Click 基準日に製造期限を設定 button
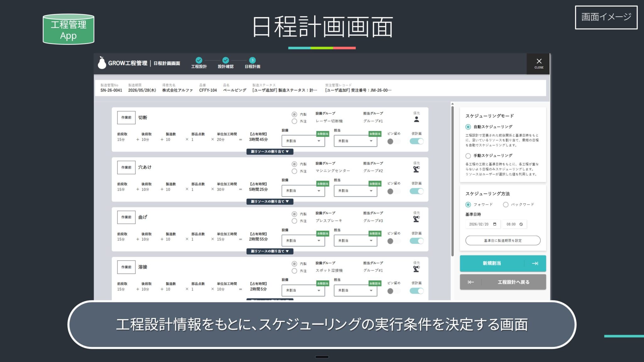Screen dimensions: 644x362 pyautogui.click(x=502, y=240)
